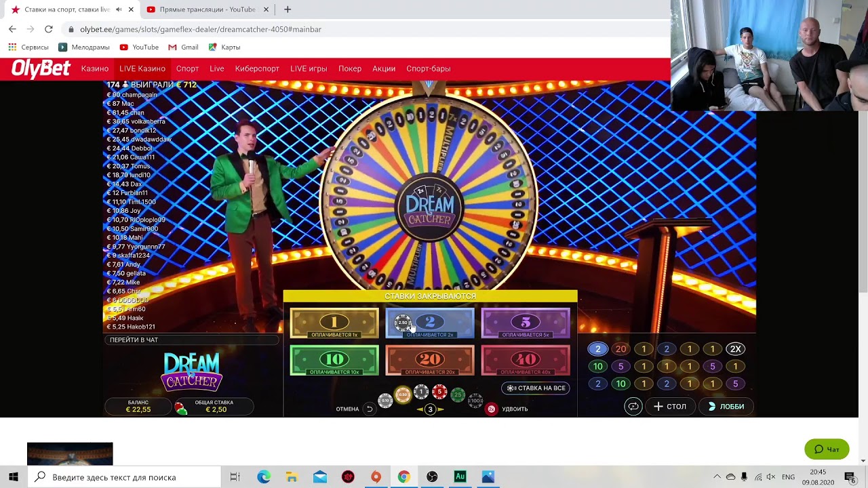Go back to the previous page

coord(12,29)
